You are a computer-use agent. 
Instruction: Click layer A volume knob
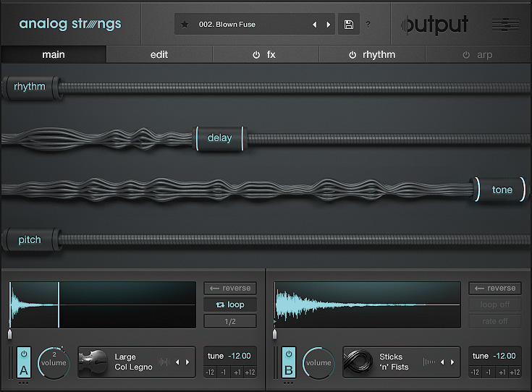coord(54,363)
